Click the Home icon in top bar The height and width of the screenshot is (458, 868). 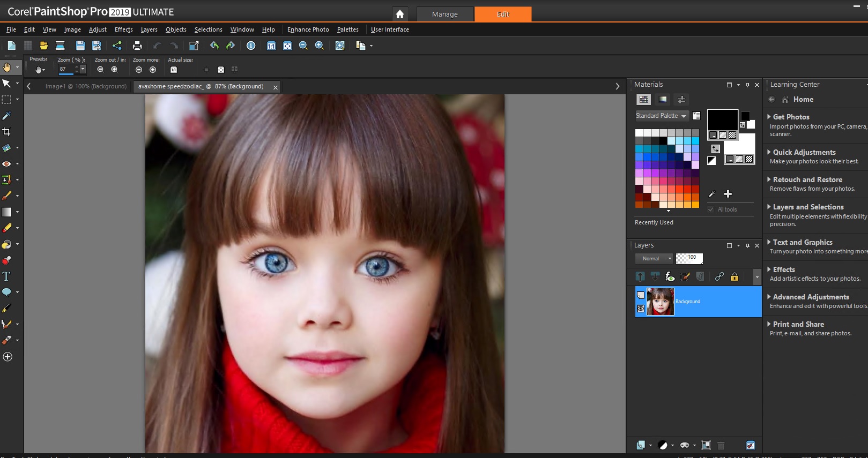coord(400,14)
